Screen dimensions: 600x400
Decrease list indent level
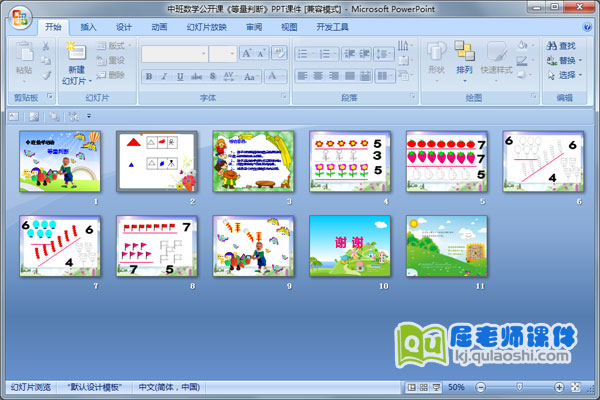pyautogui.click(x=349, y=54)
